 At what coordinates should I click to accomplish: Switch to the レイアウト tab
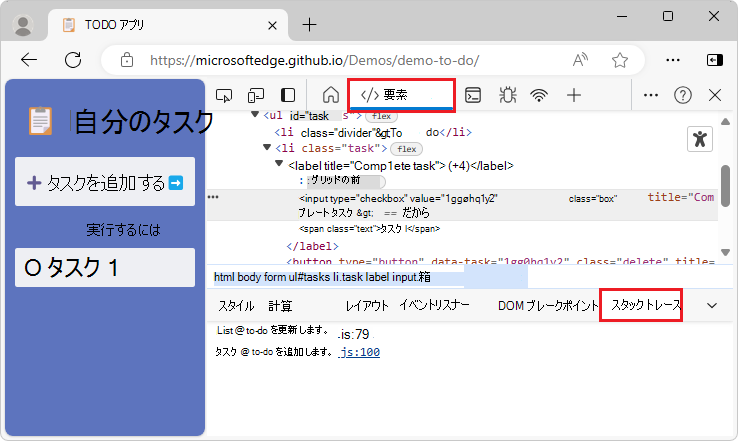click(367, 306)
